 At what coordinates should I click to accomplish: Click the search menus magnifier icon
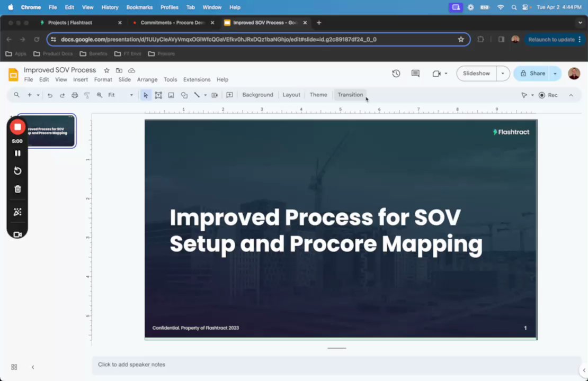[x=16, y=95]
